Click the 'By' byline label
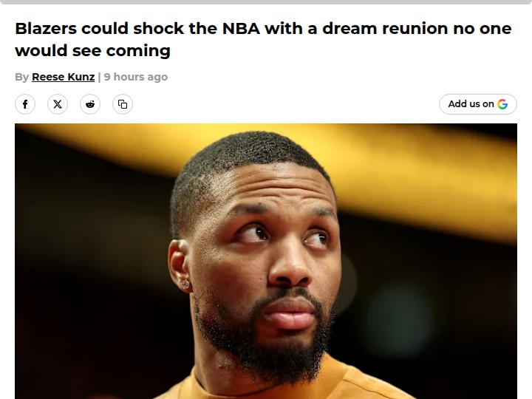The height and width of the screenshot is (399, 532). point(21,77)
